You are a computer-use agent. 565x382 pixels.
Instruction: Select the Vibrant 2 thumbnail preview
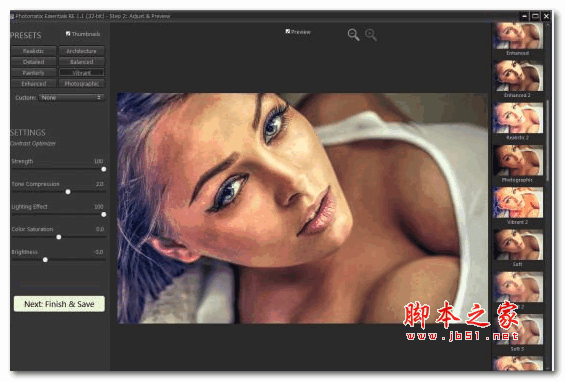[518, 202]
